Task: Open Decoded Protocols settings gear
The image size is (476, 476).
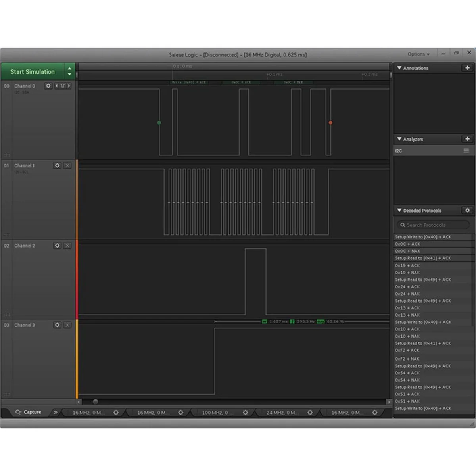Action: (468, 211)
